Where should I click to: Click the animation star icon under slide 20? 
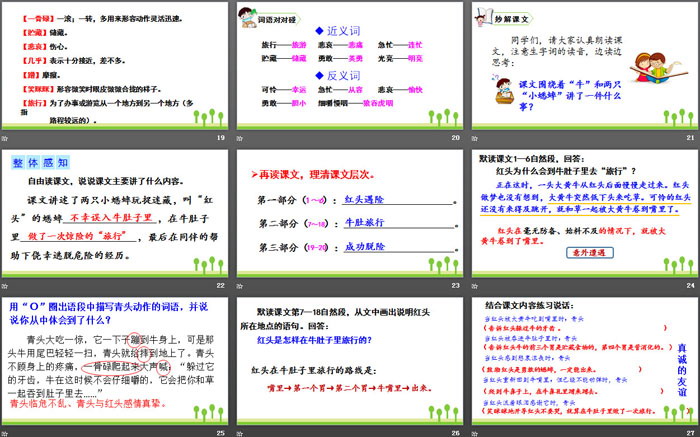[238, 138]
